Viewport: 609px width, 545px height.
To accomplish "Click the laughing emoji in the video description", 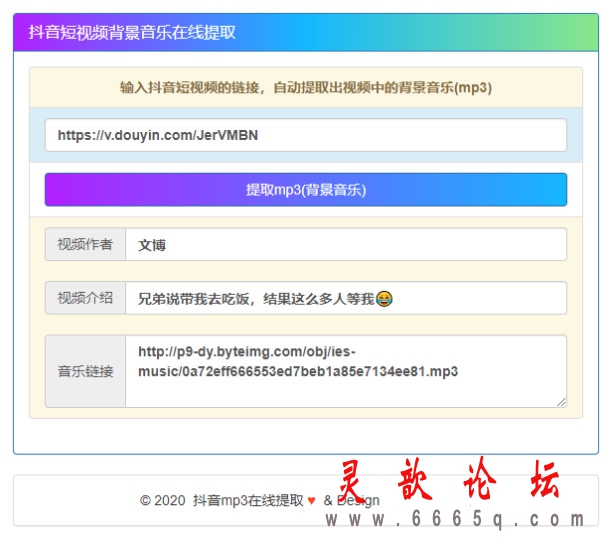I will coord(384,299).
